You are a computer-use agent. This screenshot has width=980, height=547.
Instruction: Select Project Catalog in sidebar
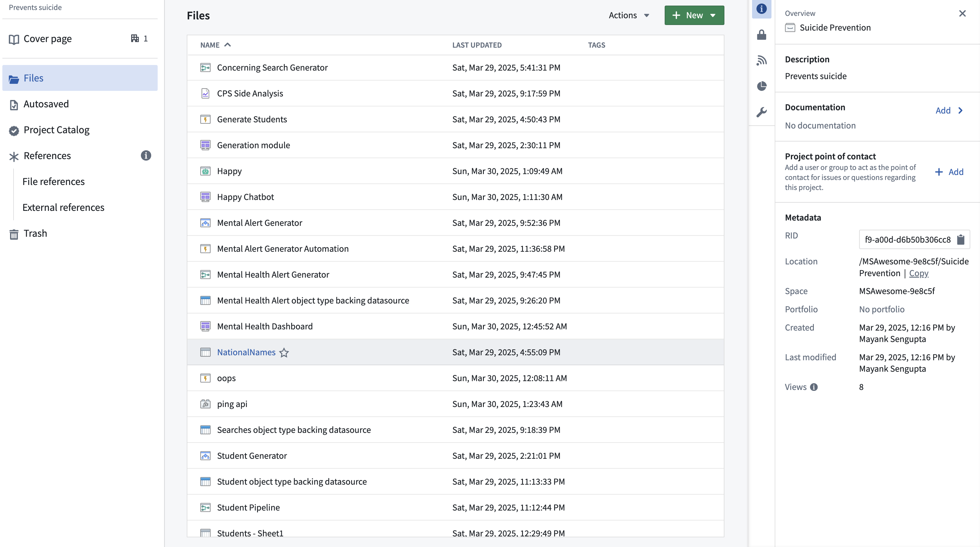pyautogui.click(x=56, y=130)
